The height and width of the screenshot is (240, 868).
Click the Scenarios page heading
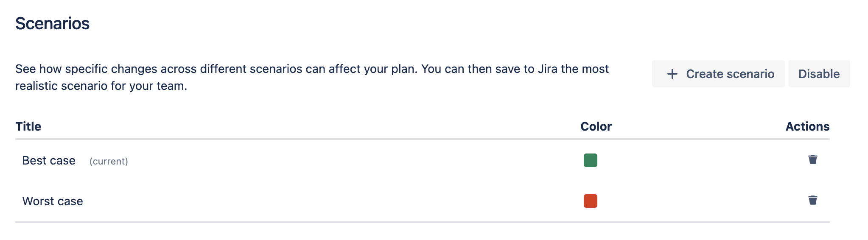click(53, 23)
